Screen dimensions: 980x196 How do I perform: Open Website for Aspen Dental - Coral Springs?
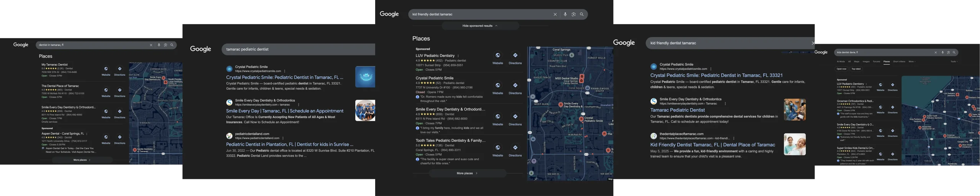106,139
